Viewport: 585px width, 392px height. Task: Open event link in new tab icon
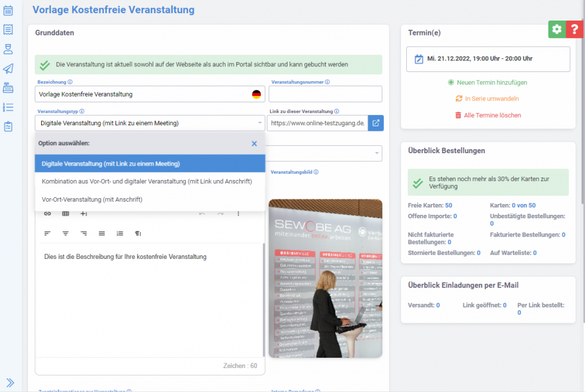(376, 123)
